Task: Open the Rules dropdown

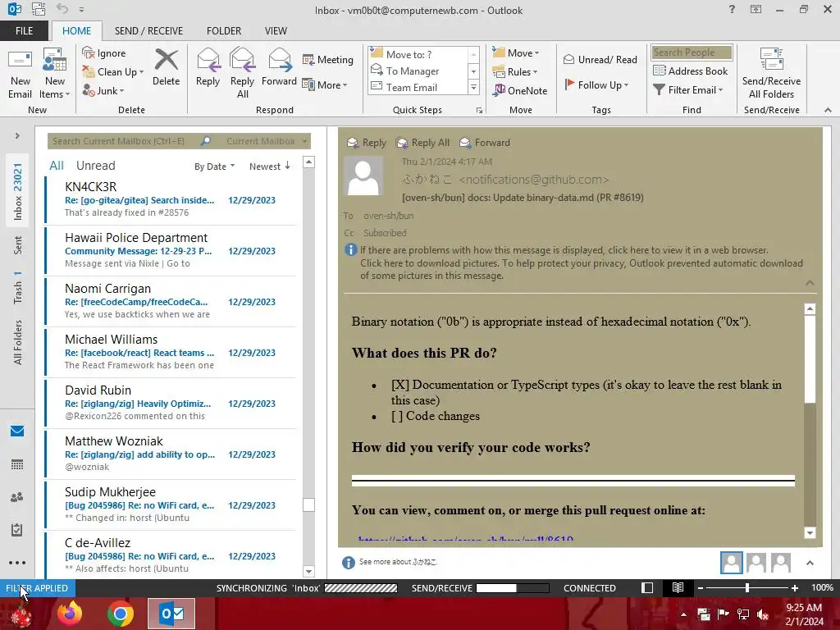Action: click(x=515, y=72)
